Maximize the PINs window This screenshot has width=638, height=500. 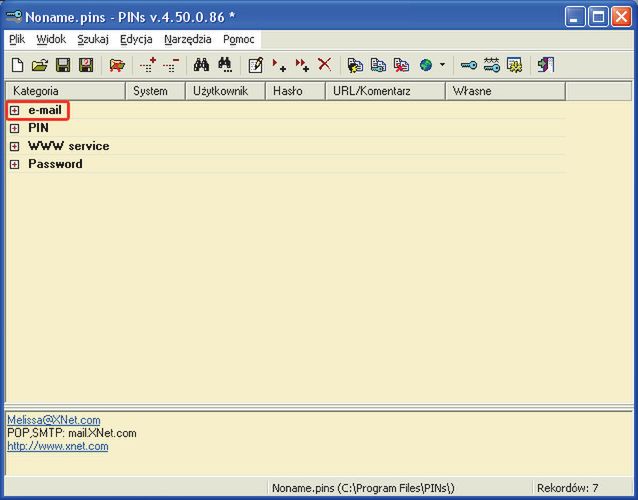pos(599,17)
